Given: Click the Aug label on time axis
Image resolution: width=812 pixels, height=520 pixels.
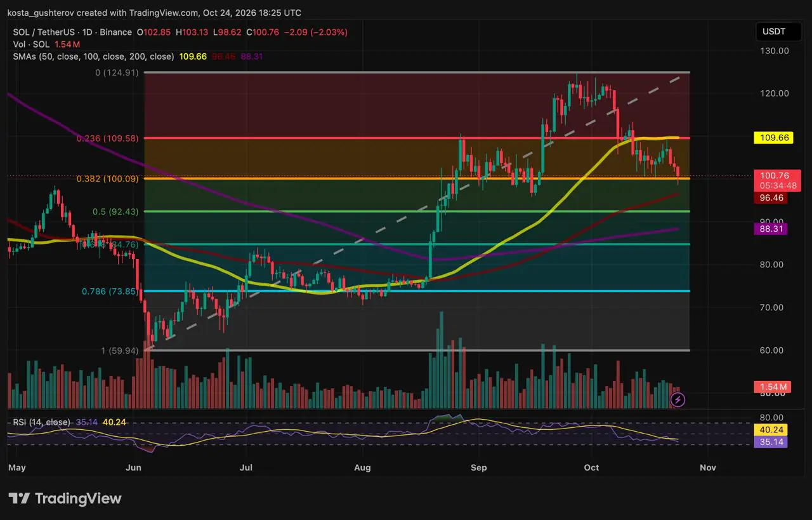Looking at the screenshot, I should tap(362, 467).
